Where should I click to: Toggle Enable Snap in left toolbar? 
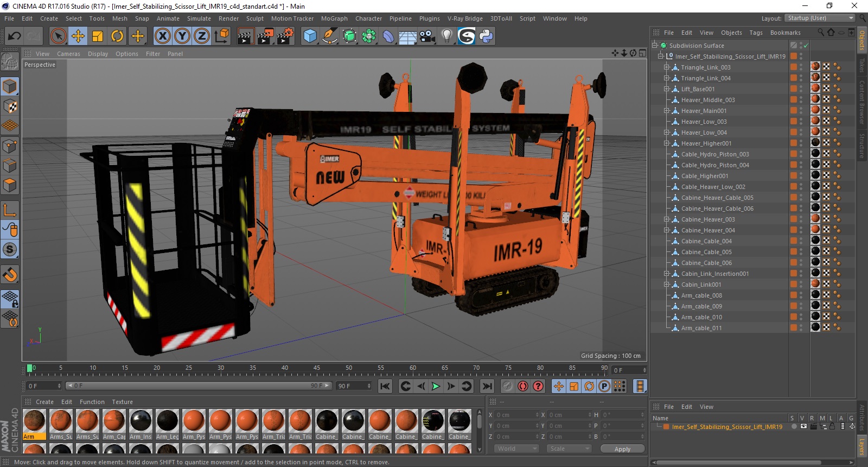[10, 250]
